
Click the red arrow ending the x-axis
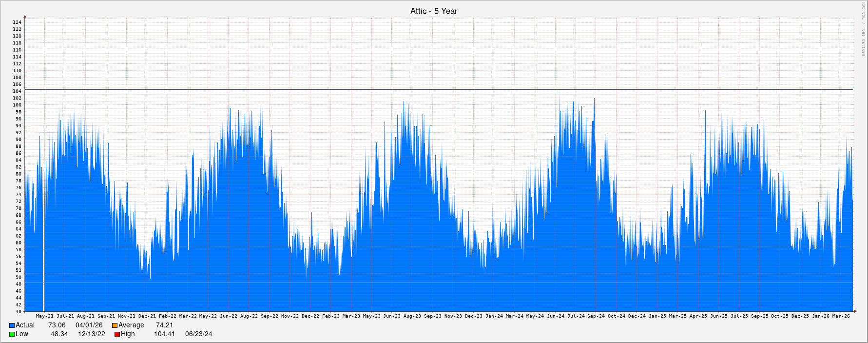[x=854, y=311]
